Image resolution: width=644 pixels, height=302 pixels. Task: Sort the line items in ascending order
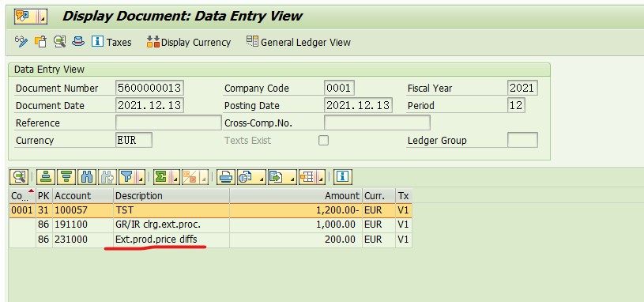click(x=46, y=177)
